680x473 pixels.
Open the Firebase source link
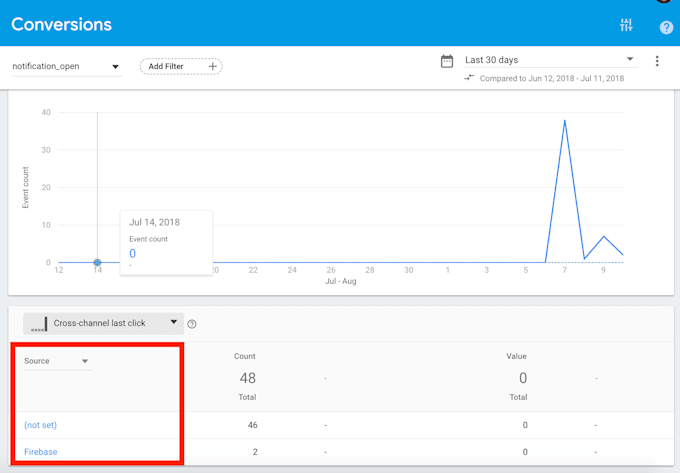tap(41, 452)
